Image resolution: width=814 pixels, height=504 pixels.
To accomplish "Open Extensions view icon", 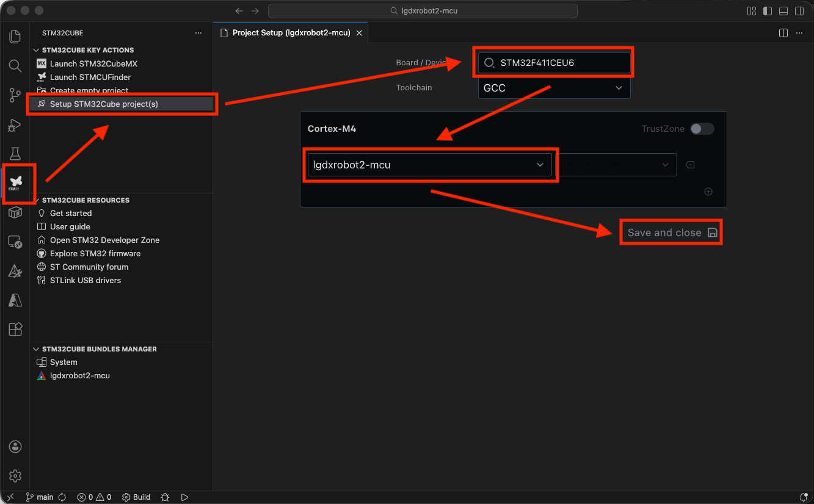I will [15, 329].
